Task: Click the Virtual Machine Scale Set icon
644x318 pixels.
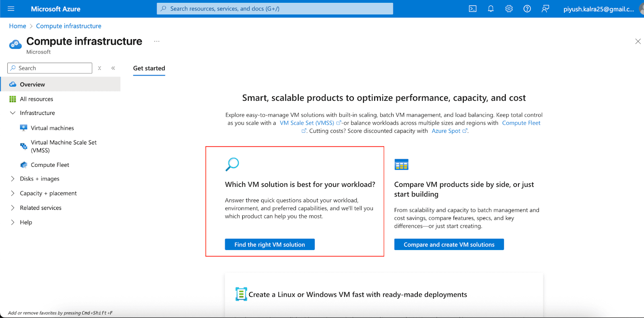Action: [23, 146]
